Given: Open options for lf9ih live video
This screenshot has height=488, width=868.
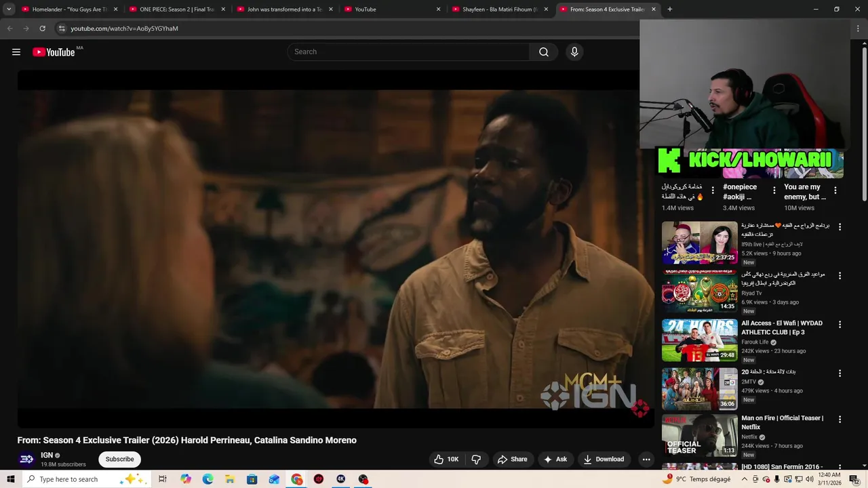Looking at the screenshot, I should point(840,227).
